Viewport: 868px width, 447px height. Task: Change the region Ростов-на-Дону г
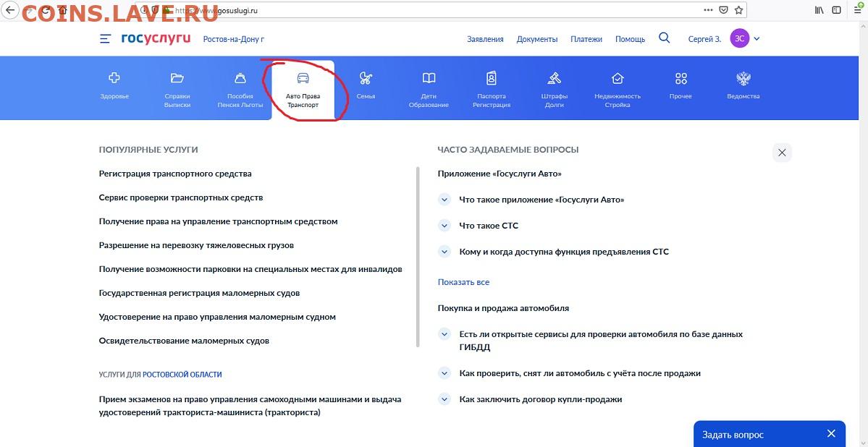(234, 39)
